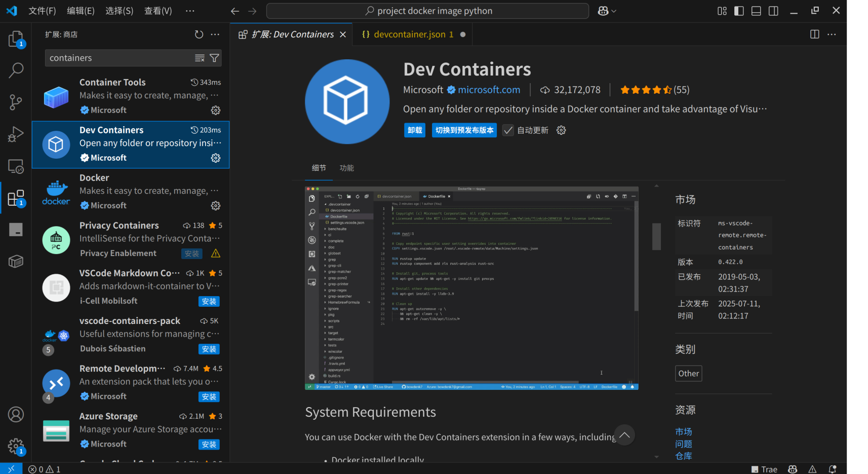This screenshot has width=868, height=474.
Task: Clear extensions search results
Action: click(200, 58)
